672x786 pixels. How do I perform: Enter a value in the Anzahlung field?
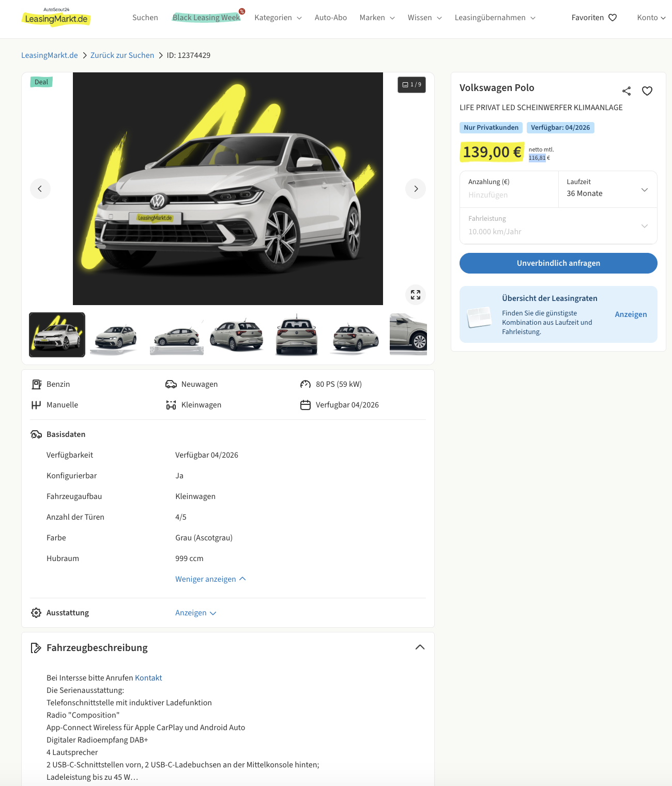pos(509,195)
